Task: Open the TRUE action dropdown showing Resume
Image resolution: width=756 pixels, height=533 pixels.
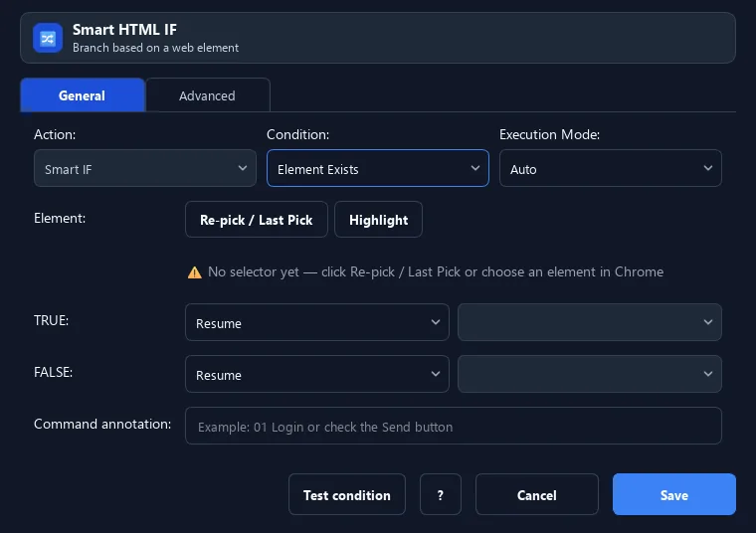Action: pos(317,322)
